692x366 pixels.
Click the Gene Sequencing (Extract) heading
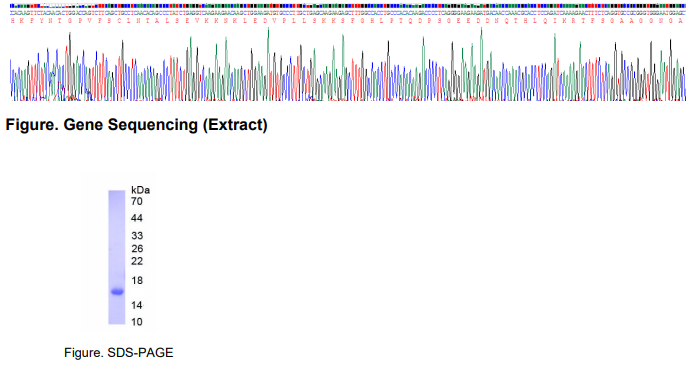(165, 125)
